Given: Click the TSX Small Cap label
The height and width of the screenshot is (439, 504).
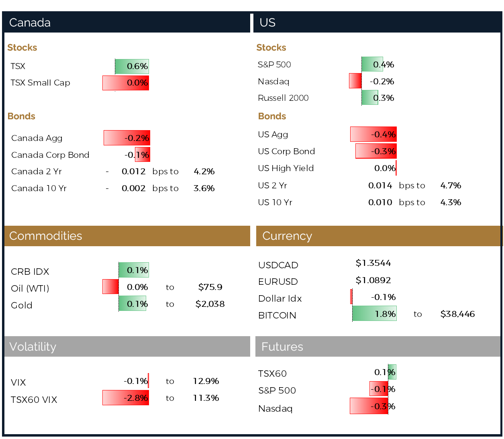Looking at the screenshot, I should (x=40, y=83).
